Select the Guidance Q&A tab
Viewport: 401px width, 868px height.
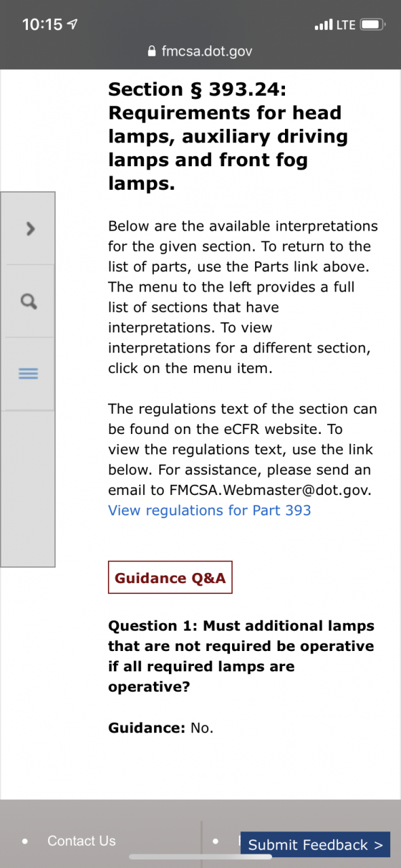[170, 578]
